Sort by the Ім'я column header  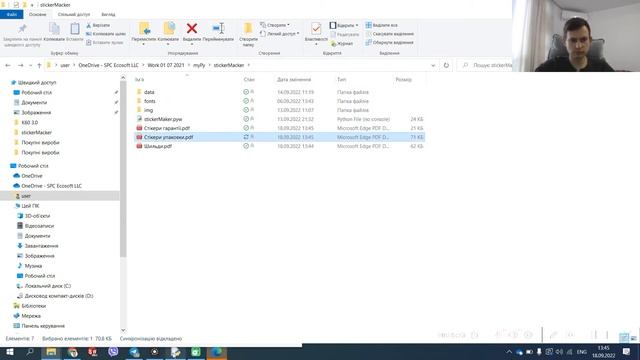[x=140, y=80]
